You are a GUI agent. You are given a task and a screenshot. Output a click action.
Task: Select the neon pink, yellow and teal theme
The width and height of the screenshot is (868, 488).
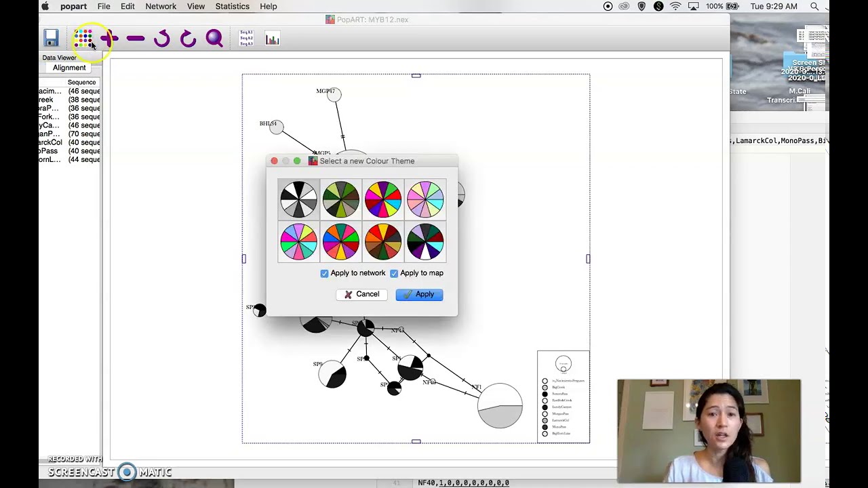point(298,241)
